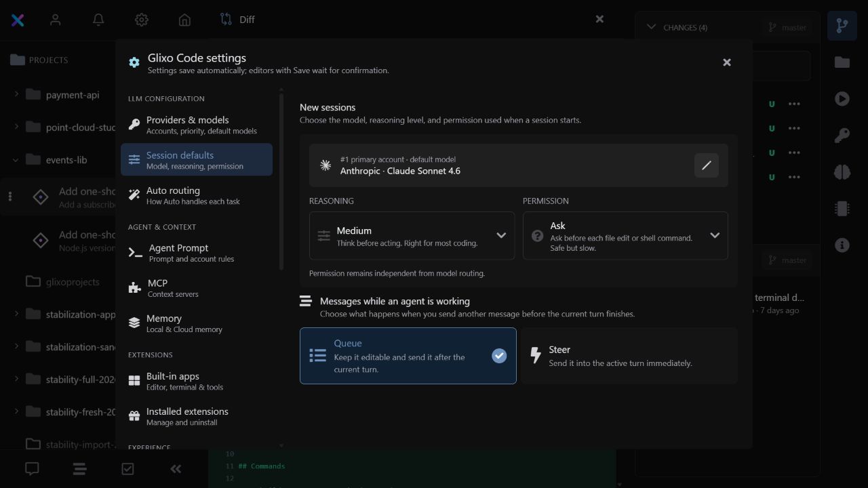This screenshot has width=868, height=488.
Task: Open Installed extensions settings
Action: click(x=197, y=416)
